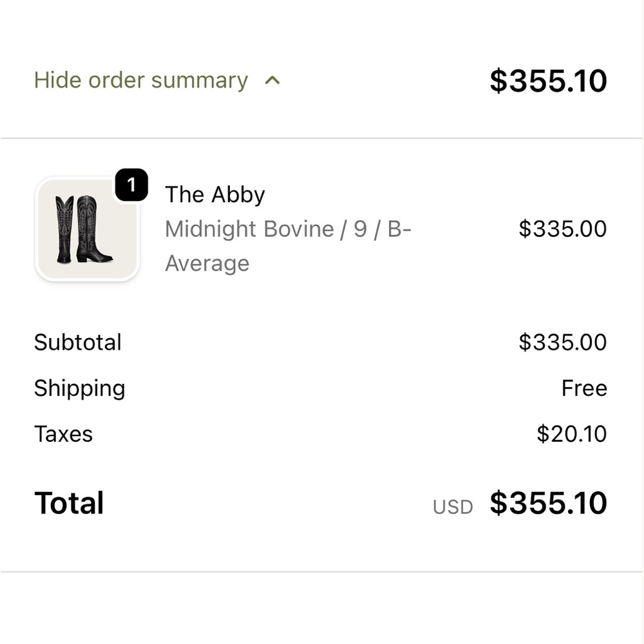Image resolution: width=644 pixels, height=644 pixels.
Task: Click the bottom Total amount $355.10
Action: point(548,503)
